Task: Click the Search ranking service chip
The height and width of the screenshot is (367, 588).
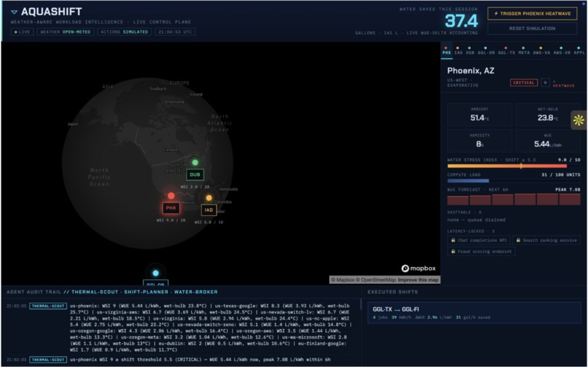Action: (546, 240)
